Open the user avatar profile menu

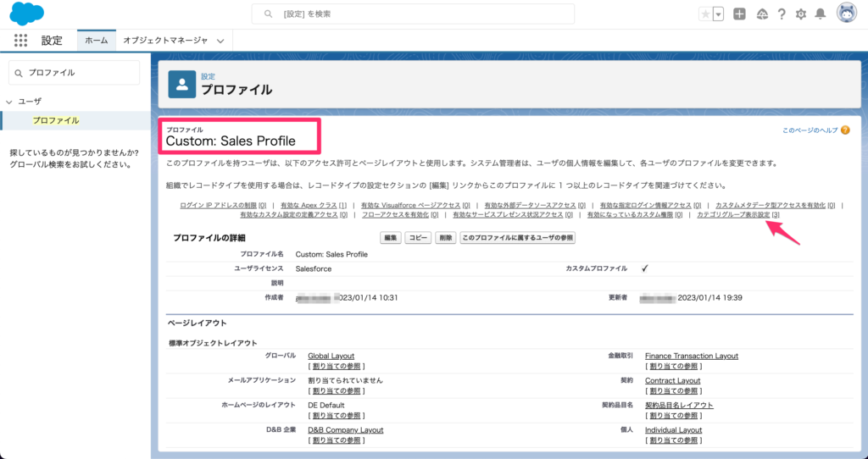(847, 13)
